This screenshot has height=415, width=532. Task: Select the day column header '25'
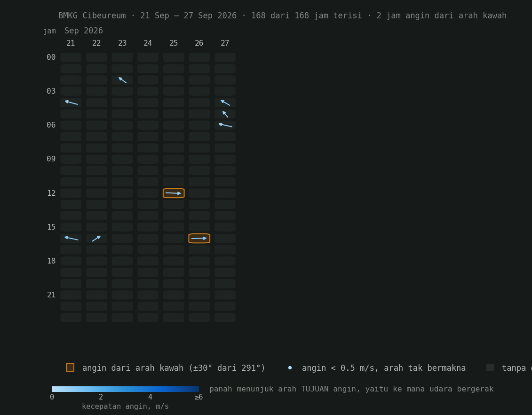[174, 43]
